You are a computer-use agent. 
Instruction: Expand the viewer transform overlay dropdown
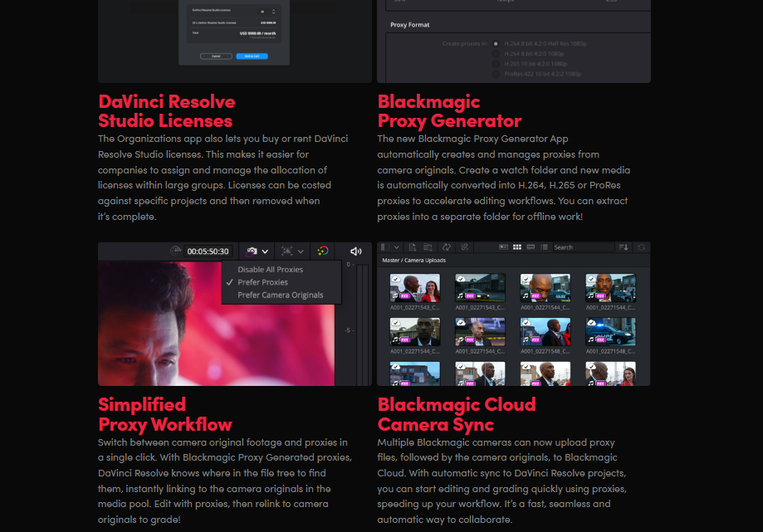[x=301, y=251]
